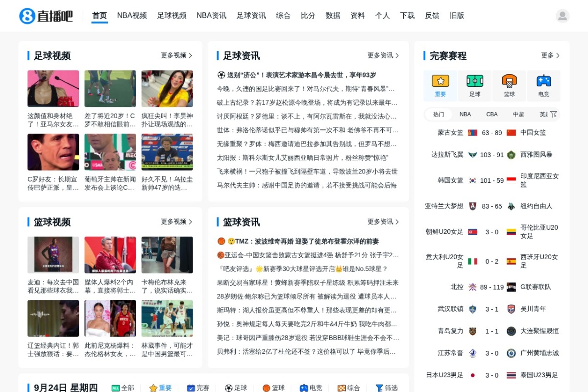Filter schedule by 重要 star
This screenshot has height=392, width=588.
pyautogui.click(x=153, y=388)
